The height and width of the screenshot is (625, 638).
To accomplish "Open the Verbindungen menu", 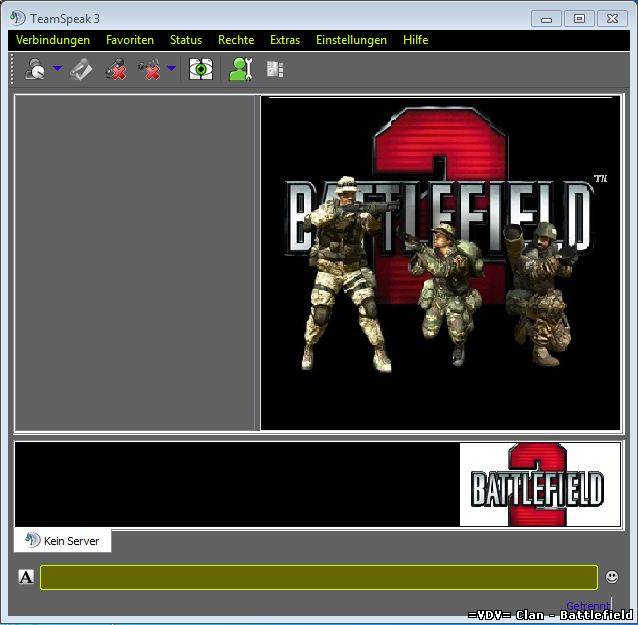I will click(x=53, y=40).
